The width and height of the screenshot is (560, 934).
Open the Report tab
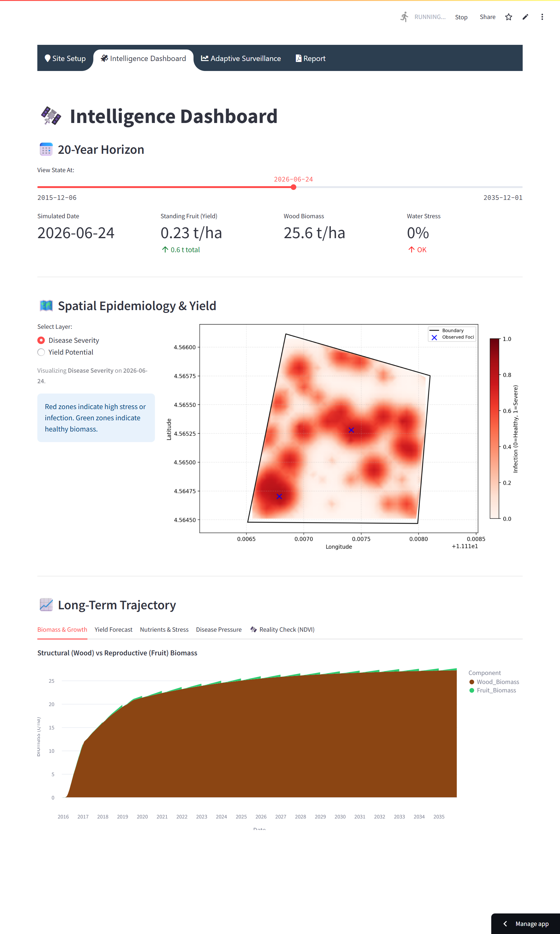[x=310, y=59]
